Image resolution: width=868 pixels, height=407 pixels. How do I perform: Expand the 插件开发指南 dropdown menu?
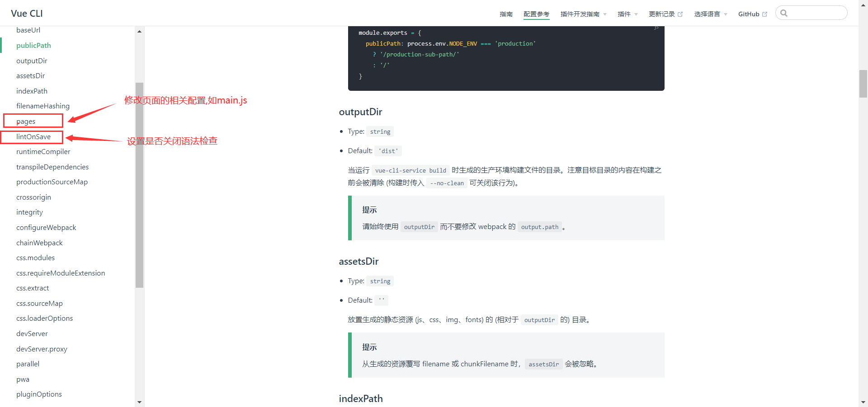[x=583, y=14]
